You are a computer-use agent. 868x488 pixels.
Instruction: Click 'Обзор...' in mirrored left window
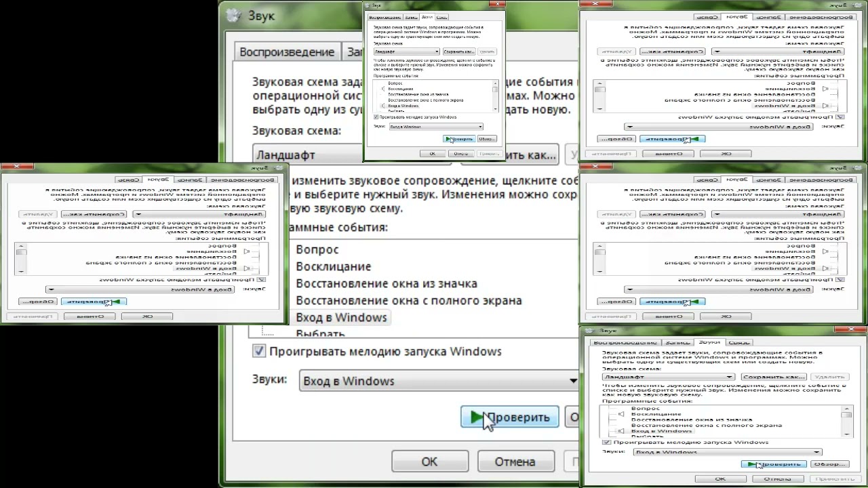click(38, 302)
